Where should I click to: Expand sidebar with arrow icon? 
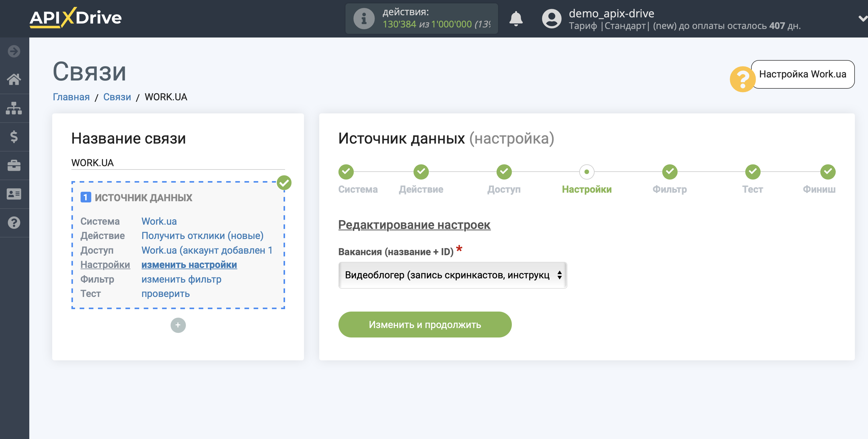(x=14, y=51)
